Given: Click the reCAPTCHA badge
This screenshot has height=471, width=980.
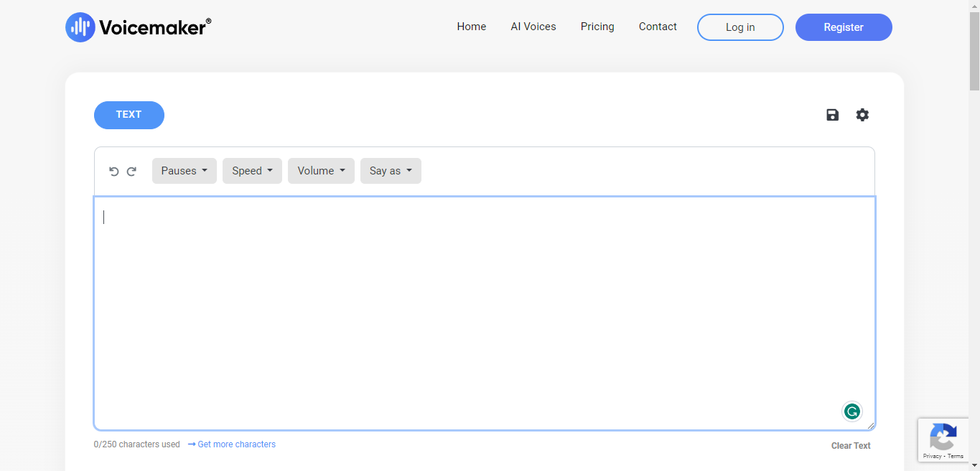Looking at the screenshot, I should tap(943, 439).
